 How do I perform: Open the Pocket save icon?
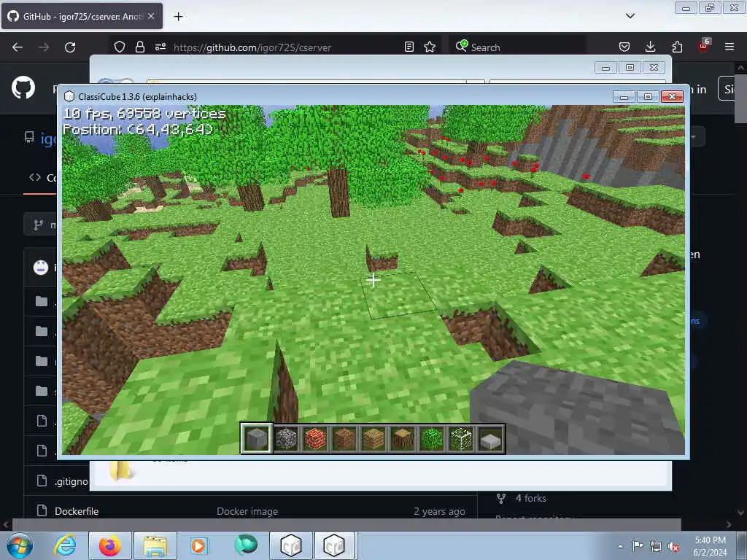click(624, 47)
